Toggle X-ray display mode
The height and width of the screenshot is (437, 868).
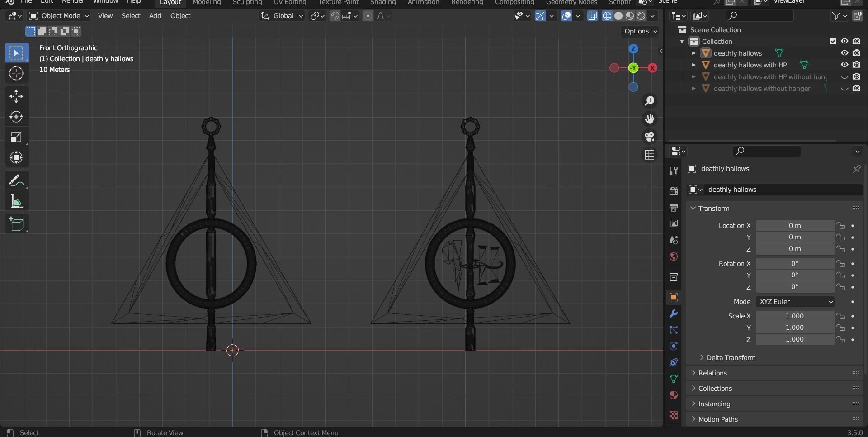pos(593,16)
